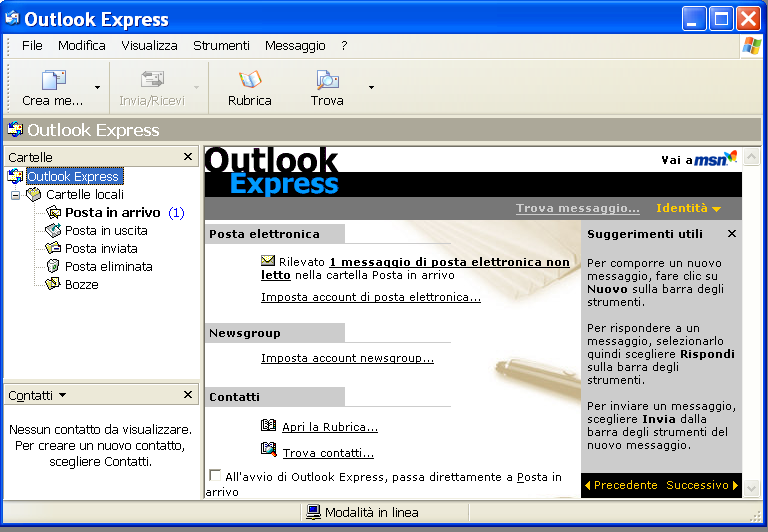Screen dimensions: 768x532
Task: Open the Modifica menu
Action: click(82, 46)
